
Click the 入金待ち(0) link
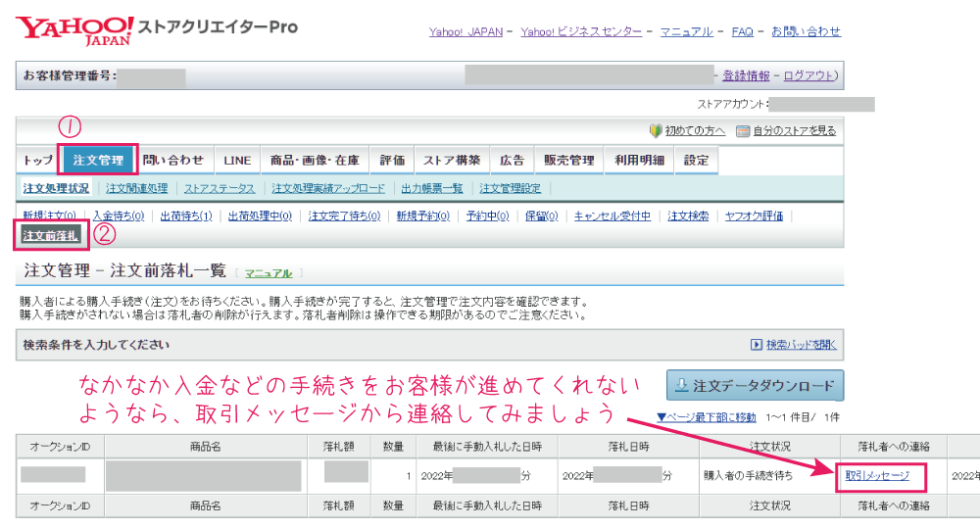(x=119, y=216)
